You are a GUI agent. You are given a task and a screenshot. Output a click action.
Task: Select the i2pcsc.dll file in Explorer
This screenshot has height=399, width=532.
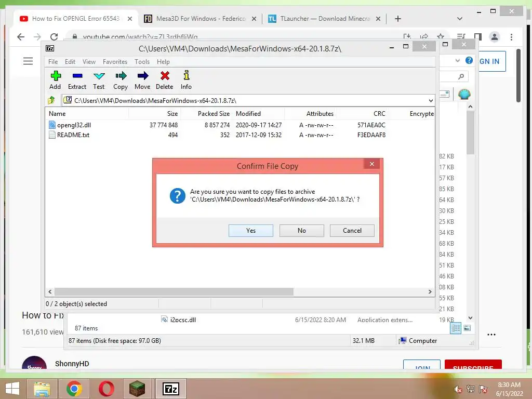click(183, 320)
